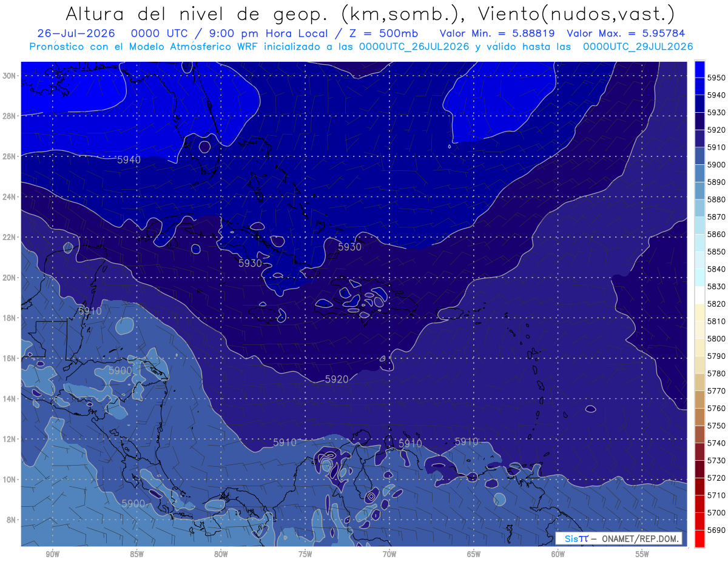728x562 pixels.
Task: Select the legend value 5700
Action: (716, 512)
